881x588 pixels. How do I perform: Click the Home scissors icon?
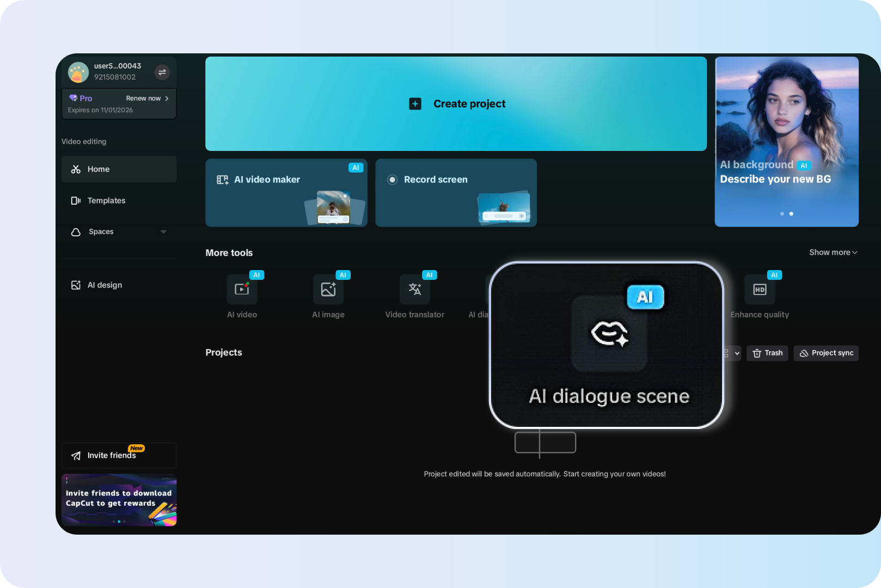[76, 169]
